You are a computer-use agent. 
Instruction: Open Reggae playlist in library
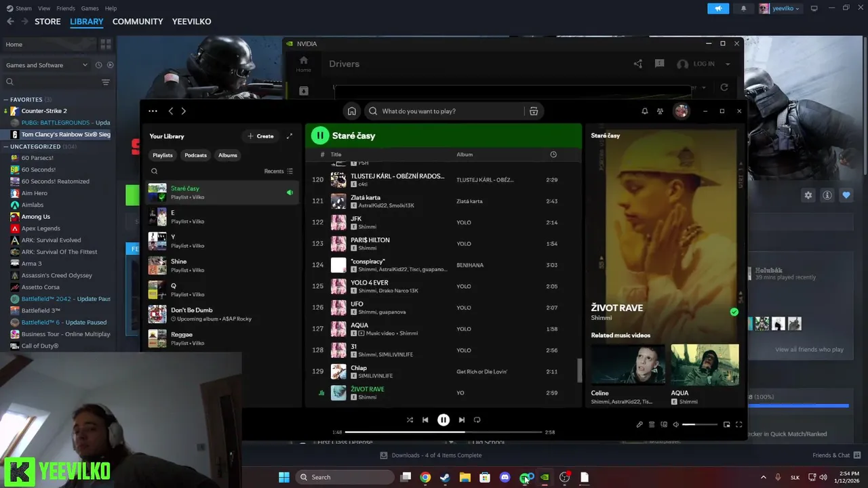tap(222, 338)
